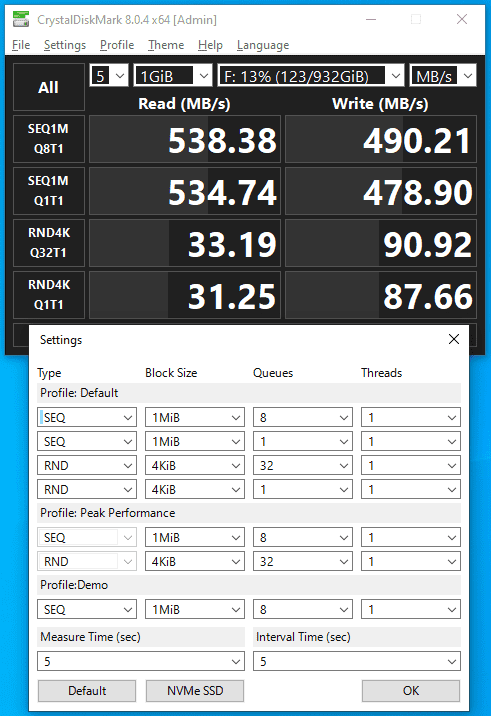Viewport: 491px width, 716px height.
Task: Click the Read (MB/s) column header
Action: 185,104
